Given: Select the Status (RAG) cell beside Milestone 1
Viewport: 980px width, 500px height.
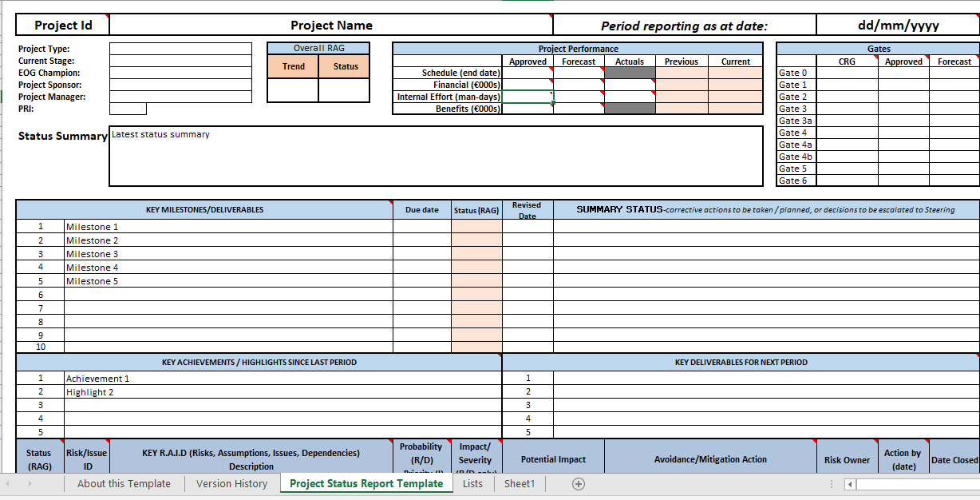Looking at the screenshot, I should coord(476,226).
